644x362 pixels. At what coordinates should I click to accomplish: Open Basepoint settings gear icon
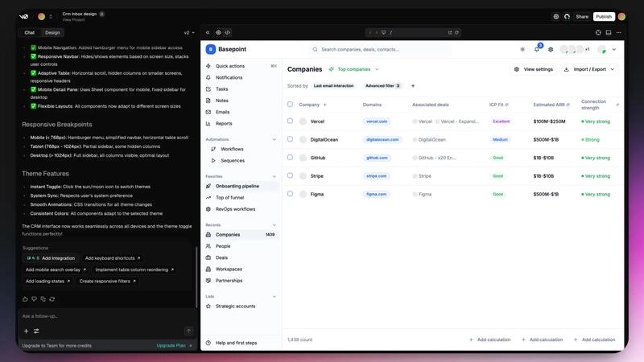(551, 49)
